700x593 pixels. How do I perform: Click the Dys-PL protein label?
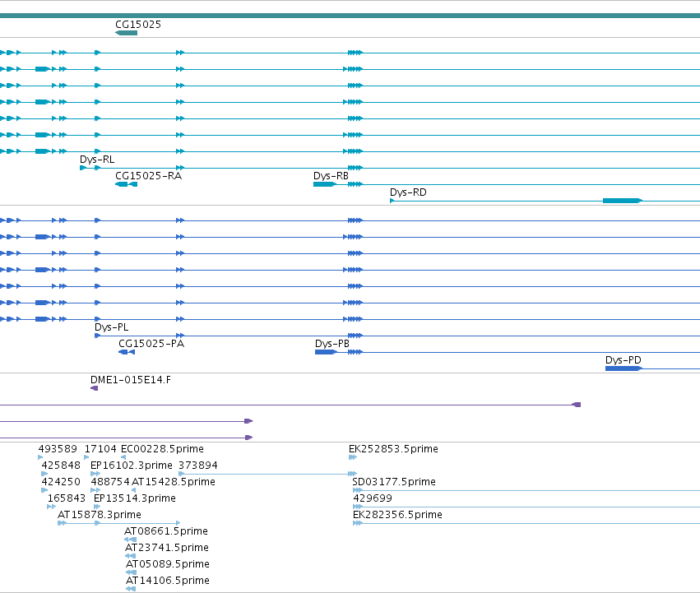tap(111, 327)
